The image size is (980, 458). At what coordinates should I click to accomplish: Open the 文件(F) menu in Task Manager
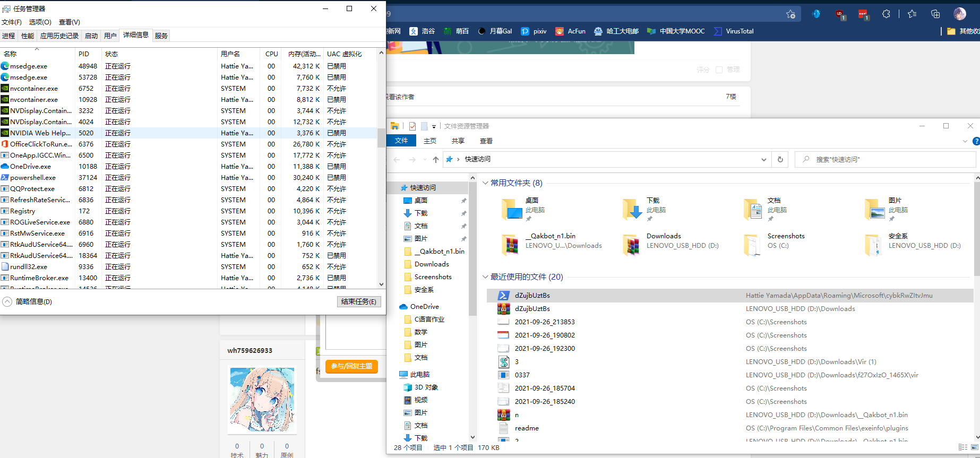(x=12, y=22)
